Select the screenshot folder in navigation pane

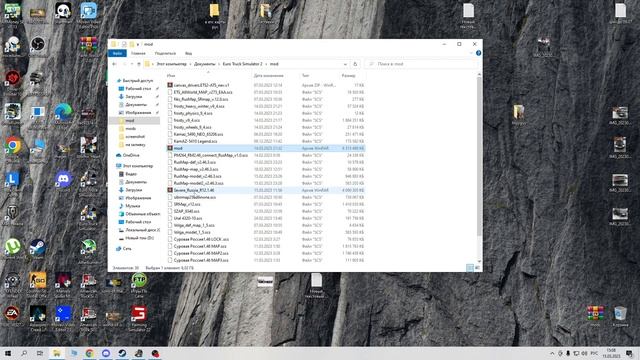click(135, 137)
